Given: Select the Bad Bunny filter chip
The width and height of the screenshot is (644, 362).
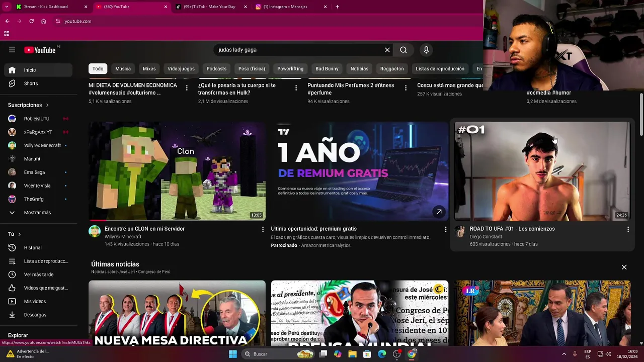Looking at the screenshot, I should pyautogui.click(x=327, y=69).
